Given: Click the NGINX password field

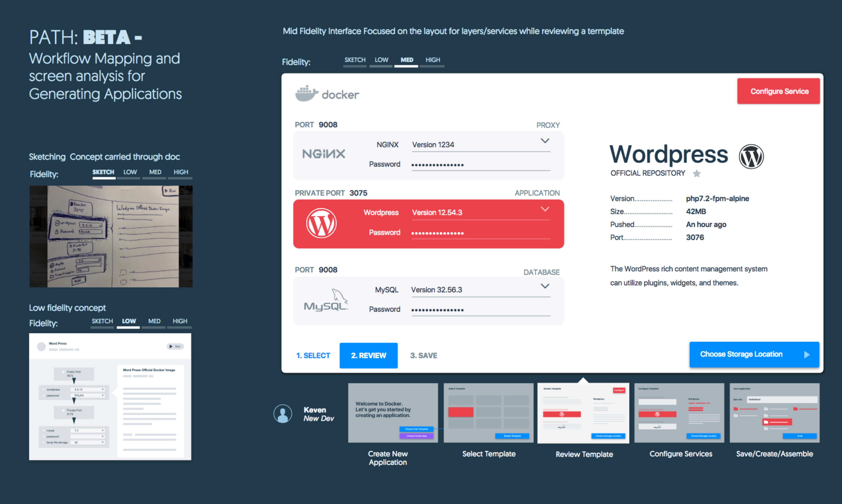Looking at the screenshot, I should pyautogui.click(x=481, y=165).
